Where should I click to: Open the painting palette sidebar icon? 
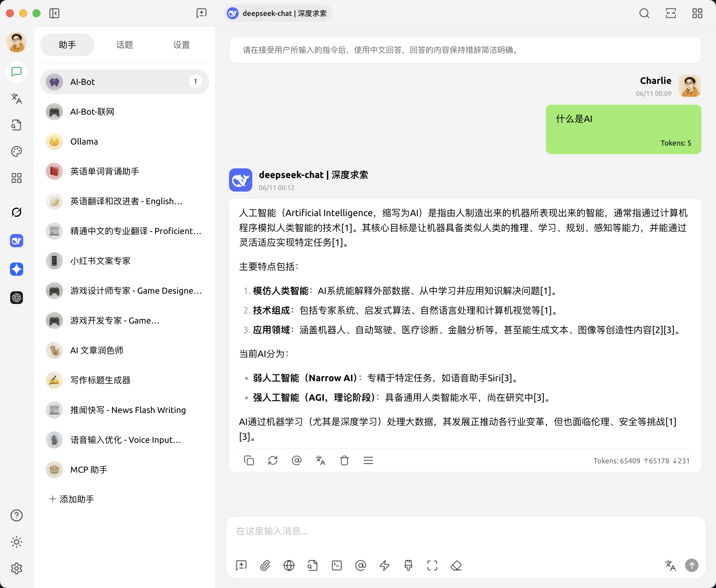click(x=17, y=151)
